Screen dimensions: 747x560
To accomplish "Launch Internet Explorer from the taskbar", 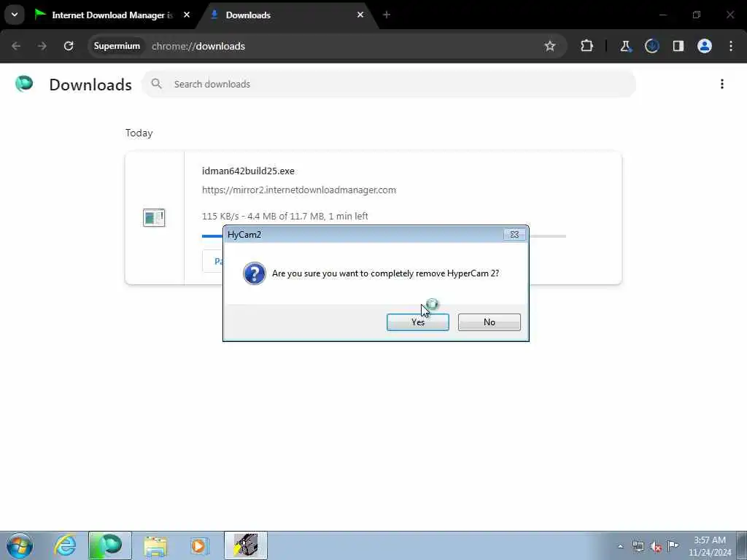I will [x=65, y=545].
